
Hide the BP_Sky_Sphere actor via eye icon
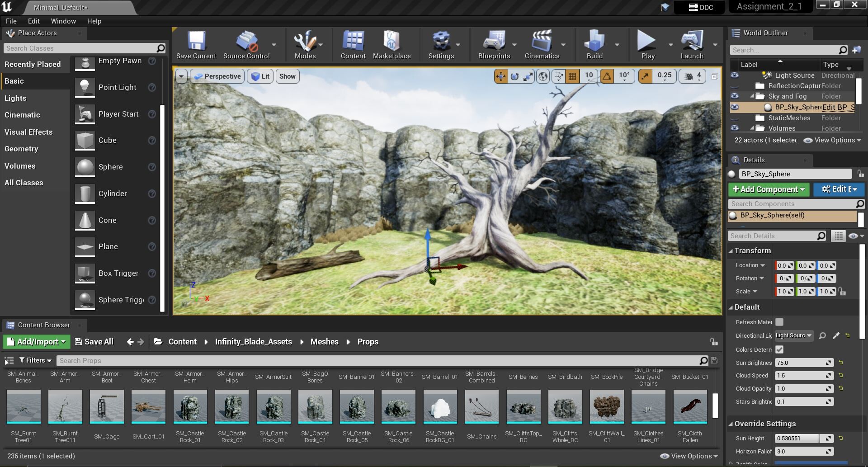(x=735, y=107)
